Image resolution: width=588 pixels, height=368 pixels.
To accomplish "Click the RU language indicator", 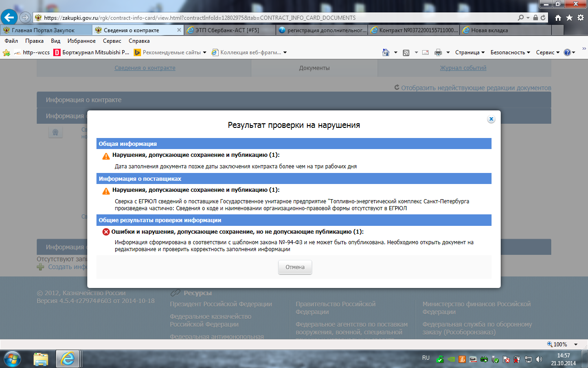I will pos(425,358).
